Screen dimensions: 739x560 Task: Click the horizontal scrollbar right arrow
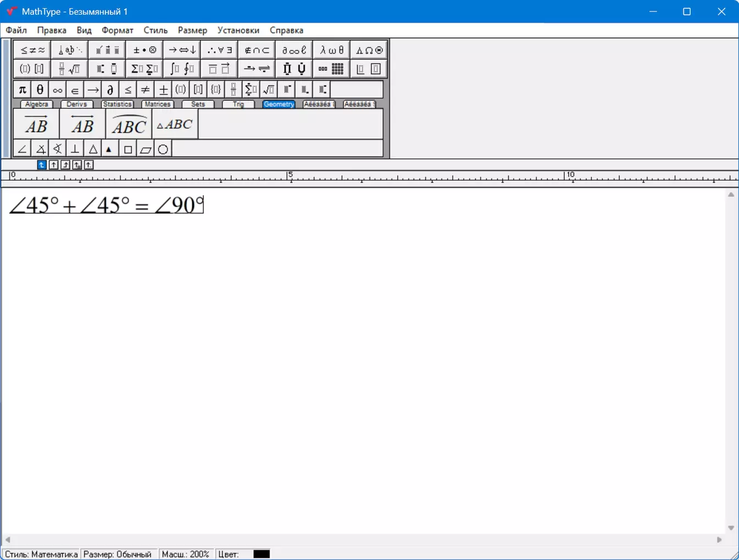click(x=719, y=540)
